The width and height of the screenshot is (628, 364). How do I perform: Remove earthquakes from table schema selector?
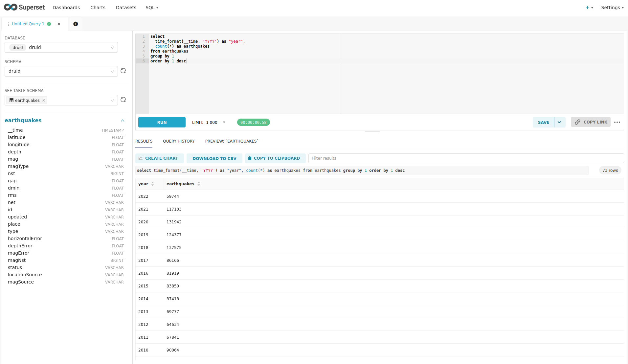pos(44,101)
